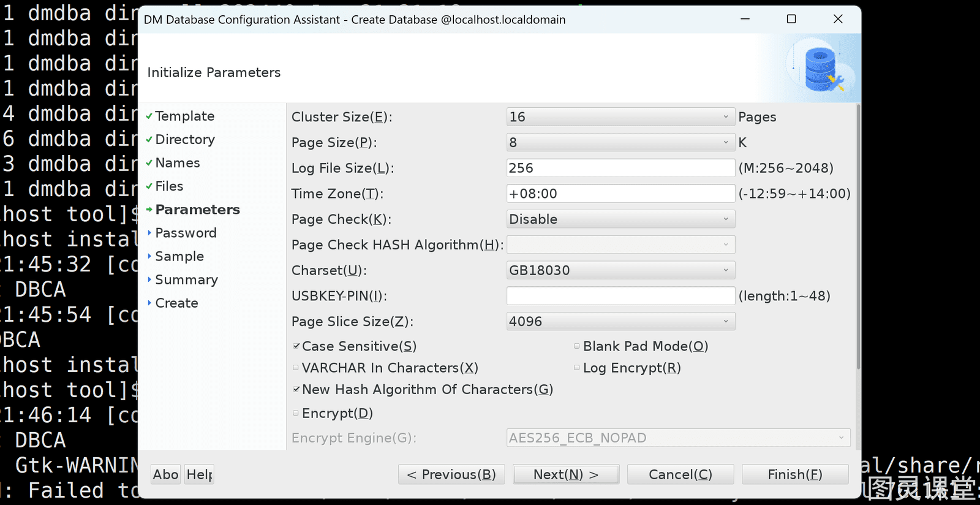Click the USBKEY-PIN input field

click(620, 295)
